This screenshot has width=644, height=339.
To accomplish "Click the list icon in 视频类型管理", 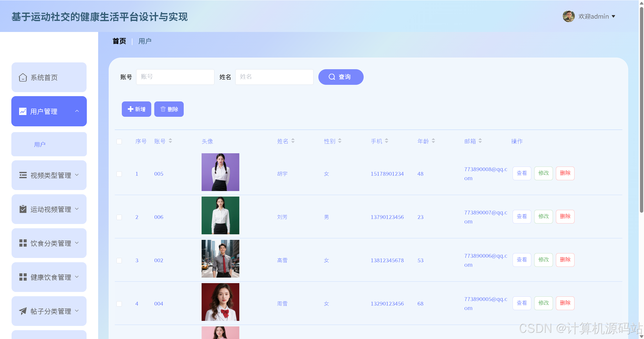I will [x=23, y=175].
